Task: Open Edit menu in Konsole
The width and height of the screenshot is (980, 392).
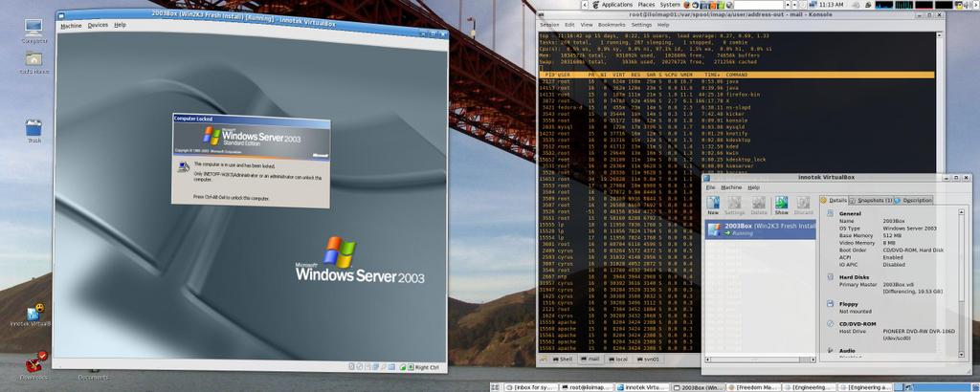Action: tap(569, 25)
